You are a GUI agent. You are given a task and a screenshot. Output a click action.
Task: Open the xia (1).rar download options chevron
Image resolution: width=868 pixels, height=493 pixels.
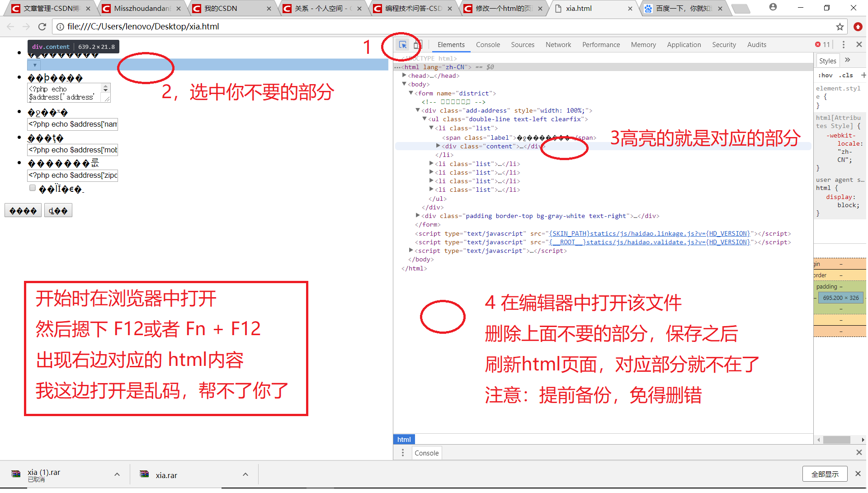click(x=117, y=474)
